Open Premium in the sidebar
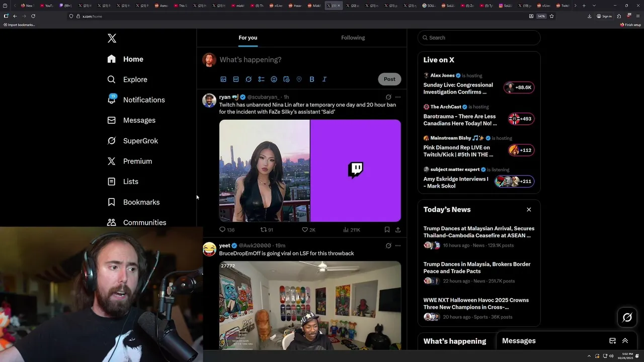The width and height of the screenshot is (644, 362). click(130, 161)
